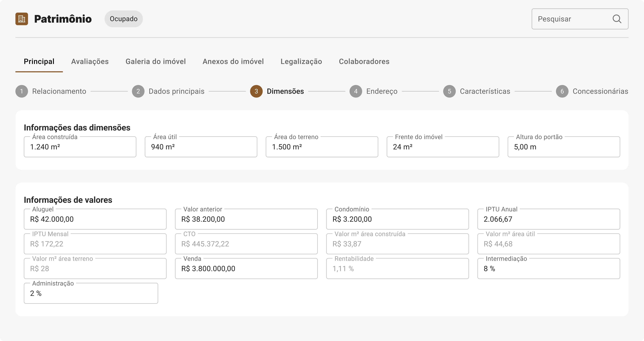The height and width of the screenshot is (341, 644).
Task: Edit the Venda price field
Action: click(x=246, y=269)
